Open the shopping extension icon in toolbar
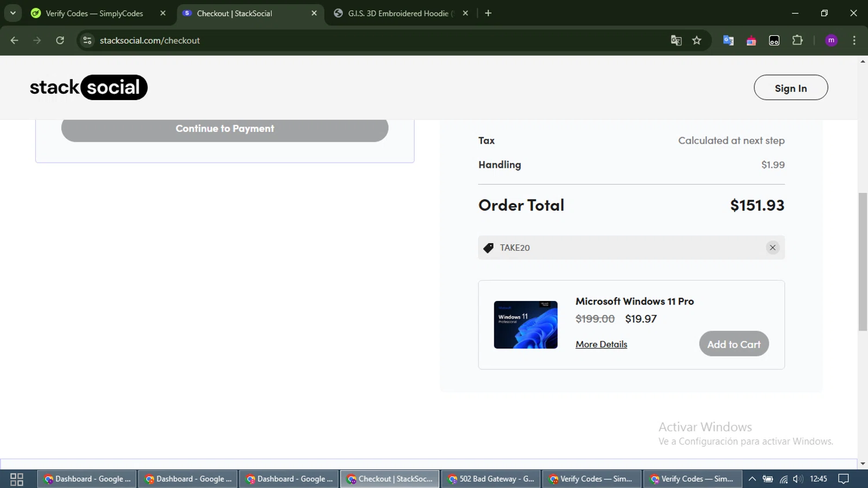 tap(751, 41)
